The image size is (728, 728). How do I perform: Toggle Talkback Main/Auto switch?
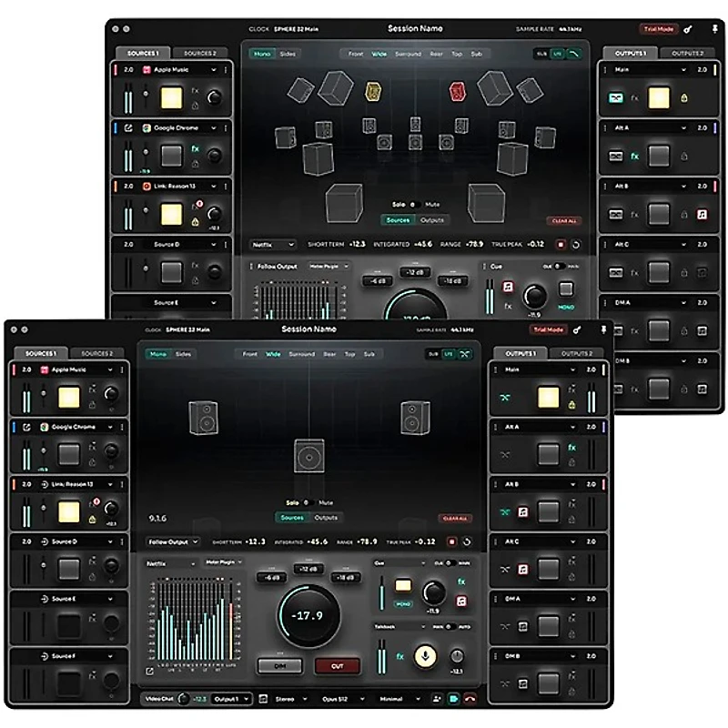coord(452,626)
